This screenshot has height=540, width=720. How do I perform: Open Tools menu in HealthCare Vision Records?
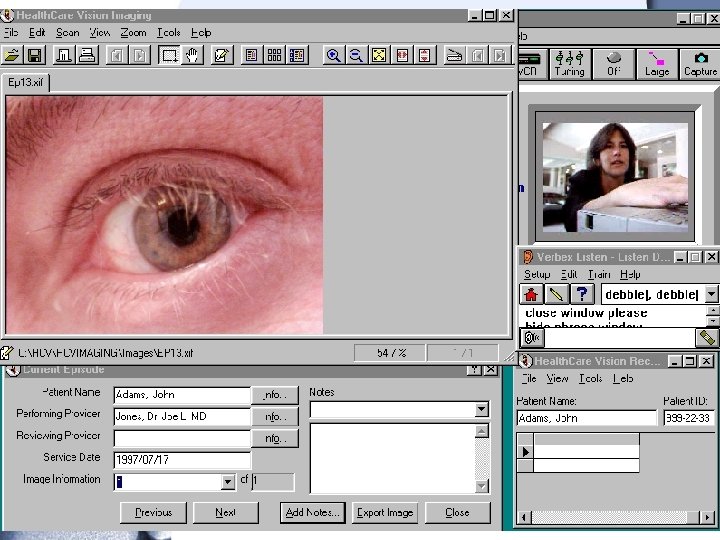[x=591, y=378]
